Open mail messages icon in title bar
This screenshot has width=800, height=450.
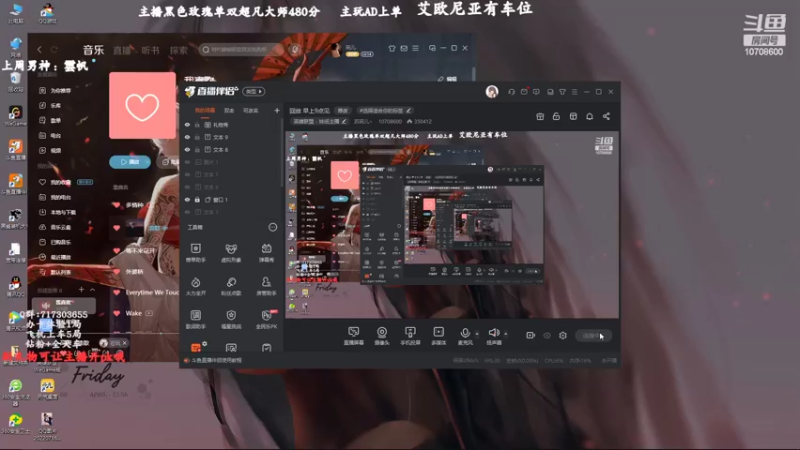coord(524,92)
